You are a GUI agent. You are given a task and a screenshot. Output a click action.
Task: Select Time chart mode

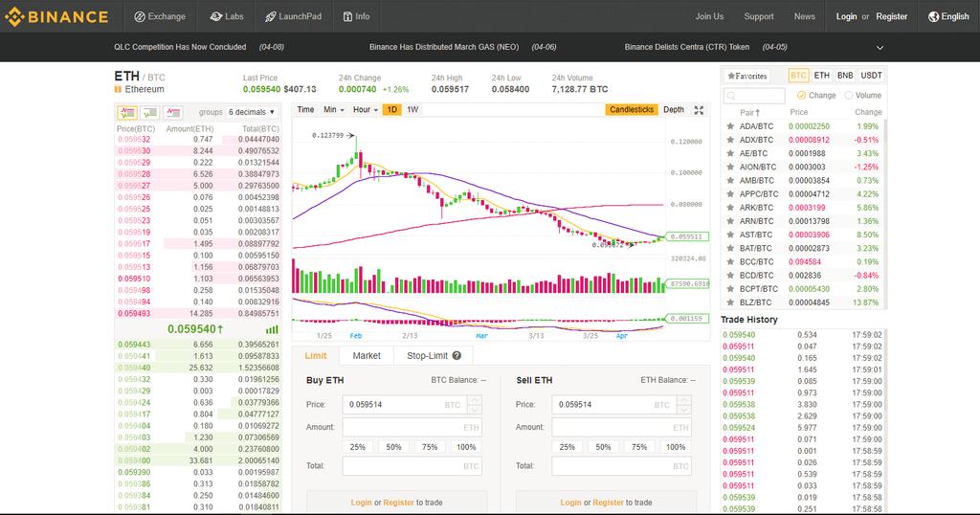click(305, 109)
